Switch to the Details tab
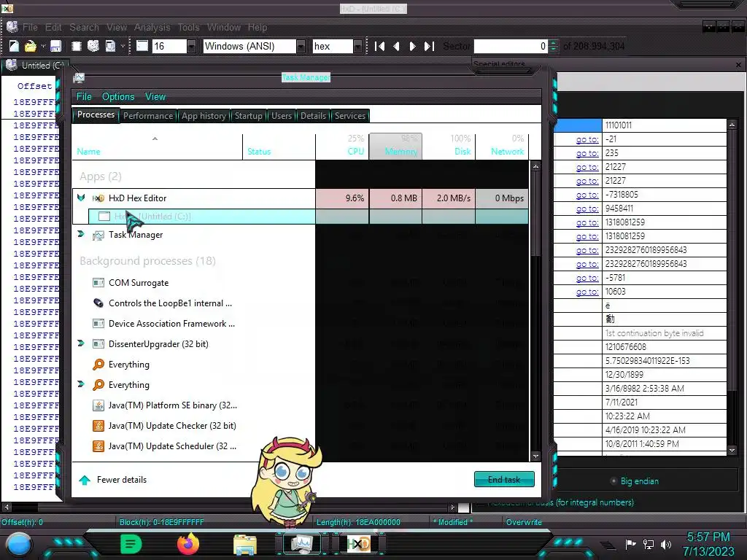 coord(313,116)
